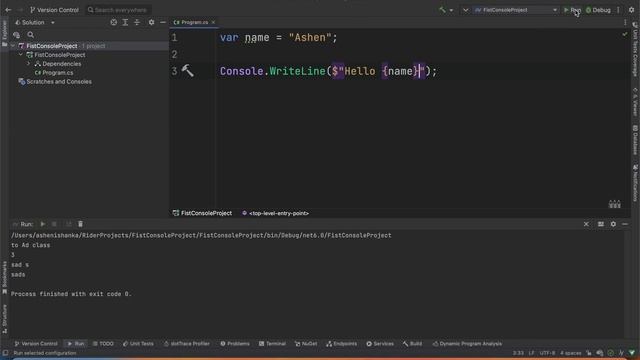Open the Services tool window
Viewport: 640px width, 360px height.
tap(380, 344)
